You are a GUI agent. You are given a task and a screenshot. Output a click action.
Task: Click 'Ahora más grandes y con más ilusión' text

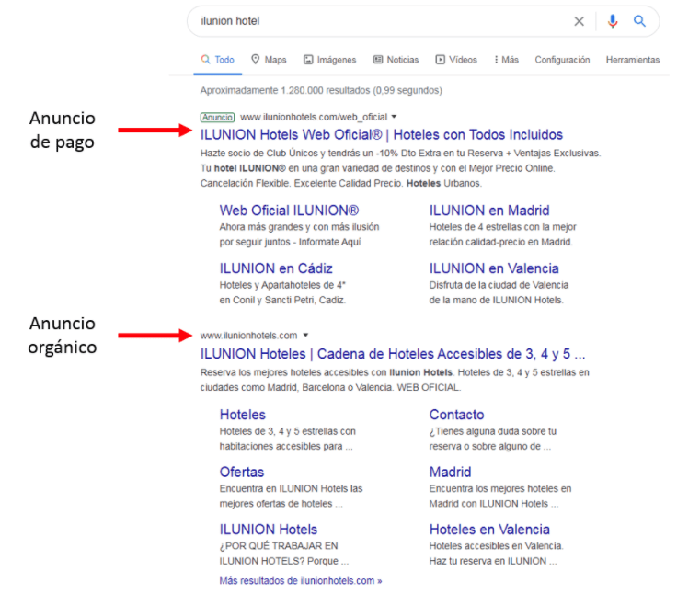[299, 227]
